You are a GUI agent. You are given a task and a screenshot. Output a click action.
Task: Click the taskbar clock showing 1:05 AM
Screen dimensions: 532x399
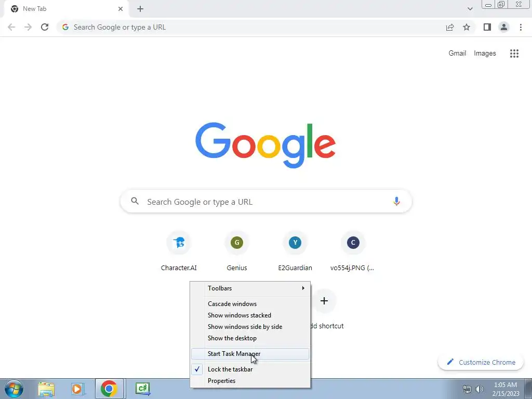(x=506, y=389)
